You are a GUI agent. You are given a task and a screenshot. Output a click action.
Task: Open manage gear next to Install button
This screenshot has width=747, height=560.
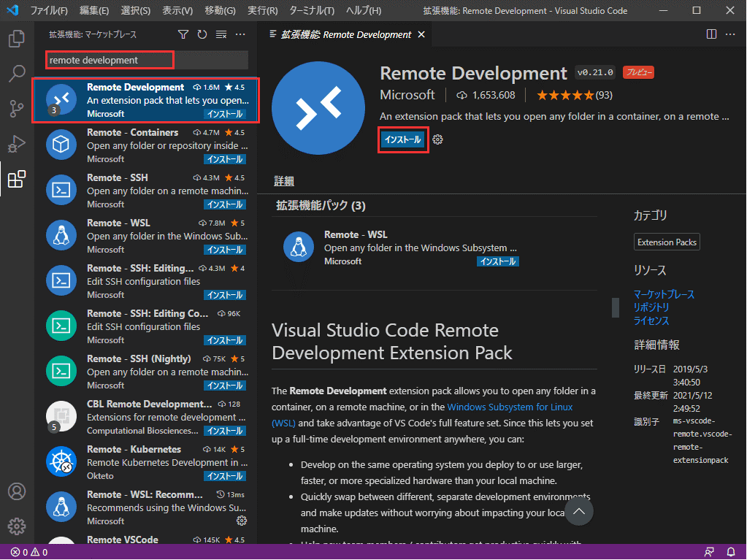pyautogui.click(x=438, y=139)
